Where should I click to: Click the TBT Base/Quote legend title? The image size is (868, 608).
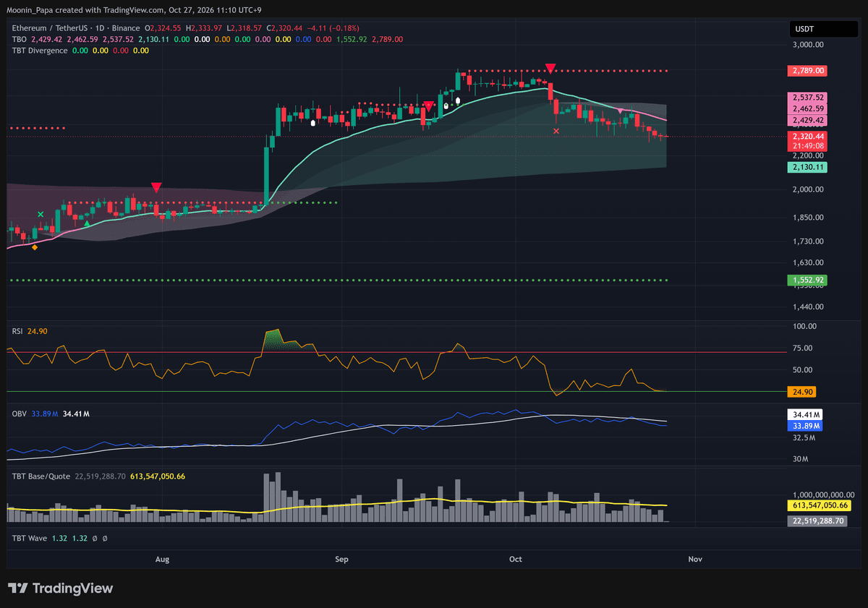[x=41, y=476]
